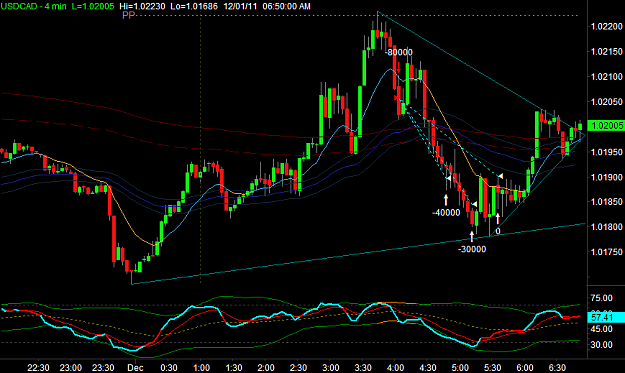Click the 23:30 time axis label
This screenshot has width=625, height=373.
pos(103,368)
